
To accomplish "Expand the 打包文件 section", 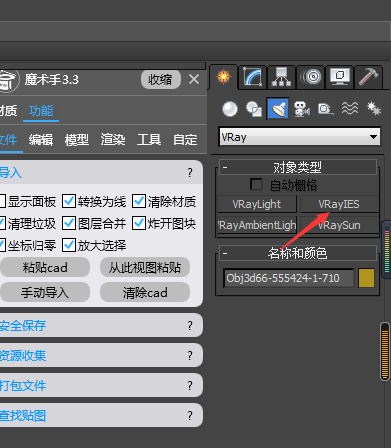I will [100, 385].
